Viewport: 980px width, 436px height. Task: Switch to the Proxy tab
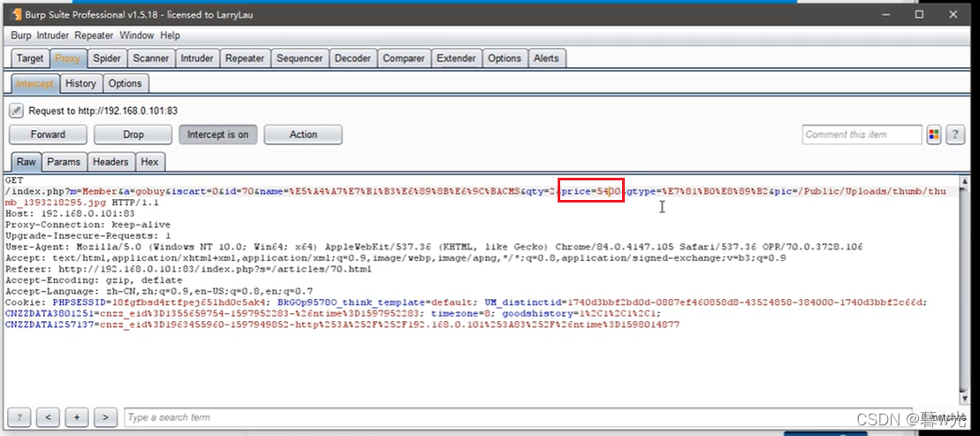[67, 58]
